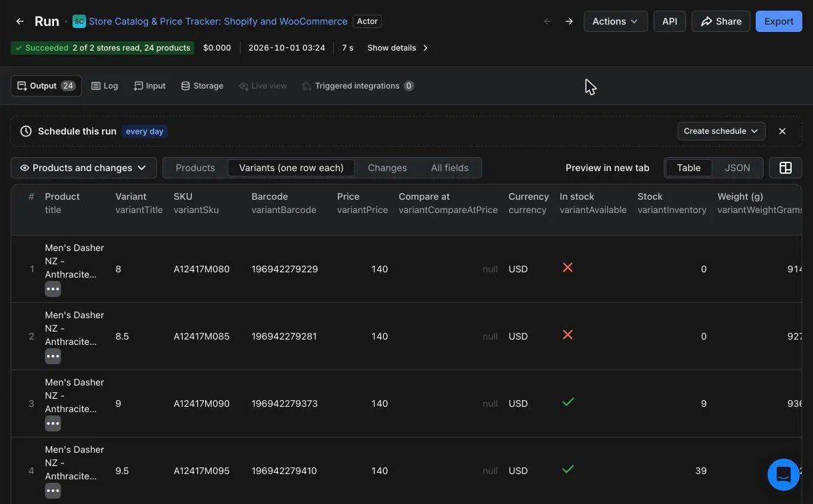This screenshot has height=504, width=813.
Task: Click the Succeeded status badge
Action: 103,48
